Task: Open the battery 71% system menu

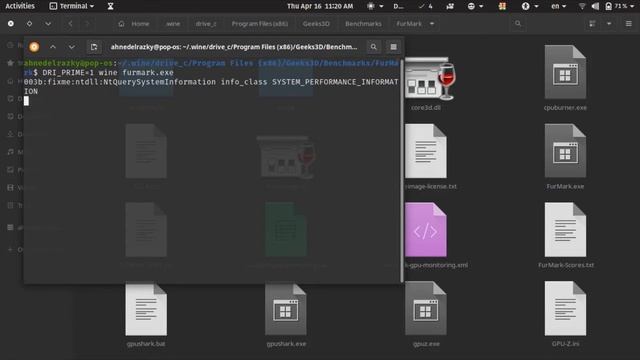Action: [620, 6]
